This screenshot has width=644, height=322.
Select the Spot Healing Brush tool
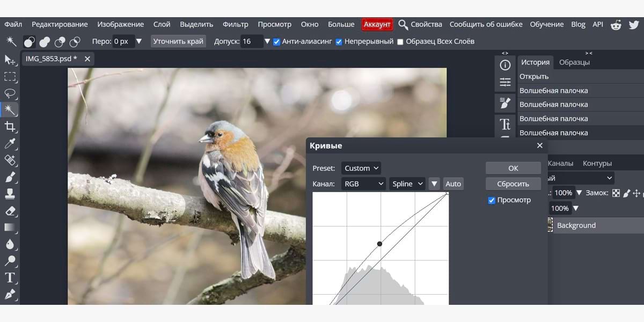(x=10, y=160)
